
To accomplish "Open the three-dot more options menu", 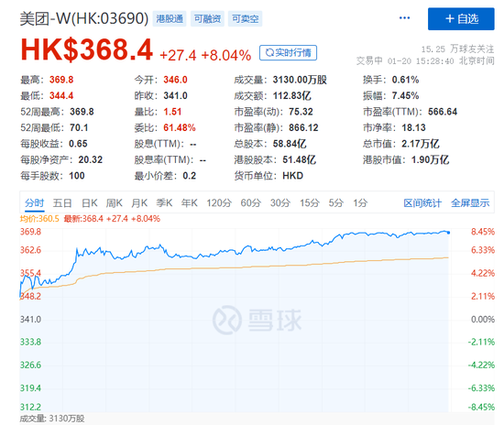I will 404,18.
